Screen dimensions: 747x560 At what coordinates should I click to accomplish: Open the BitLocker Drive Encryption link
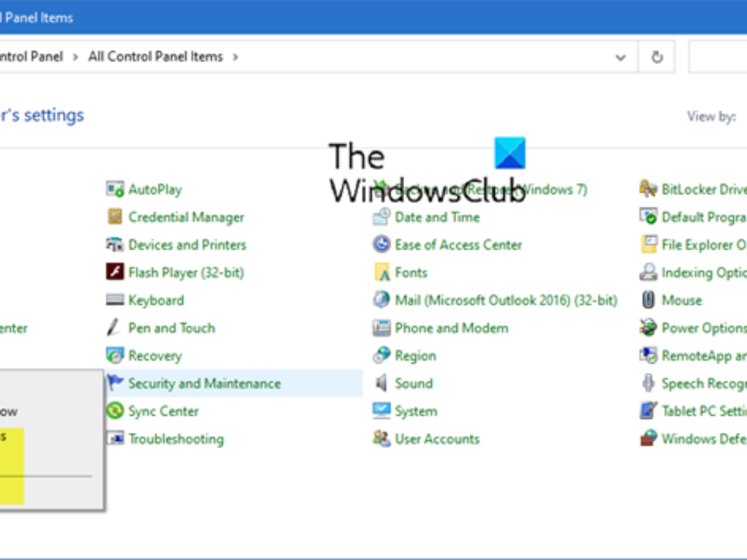pyautogui.click(x=704, y=189)
